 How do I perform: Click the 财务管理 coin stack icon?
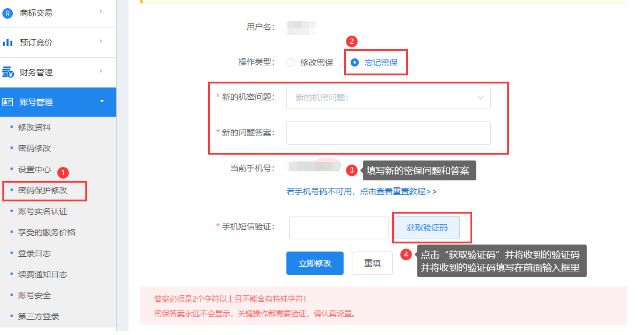coord(8,72)
